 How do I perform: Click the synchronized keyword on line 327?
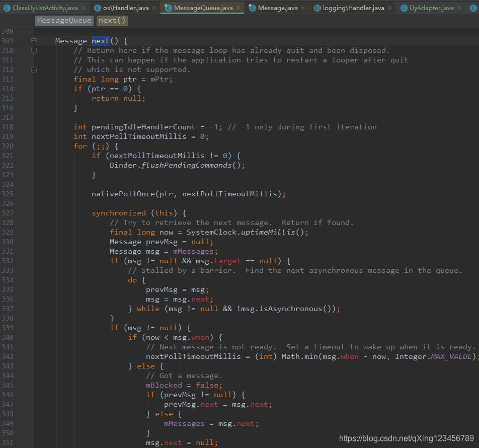pos(119,213)
